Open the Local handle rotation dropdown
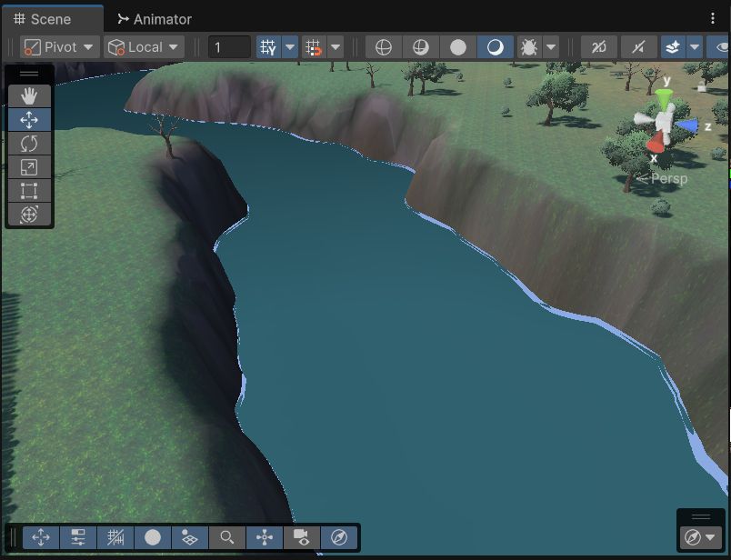Image resolution: width=731 pixels, height=560 pixels. tap(145, 47)
